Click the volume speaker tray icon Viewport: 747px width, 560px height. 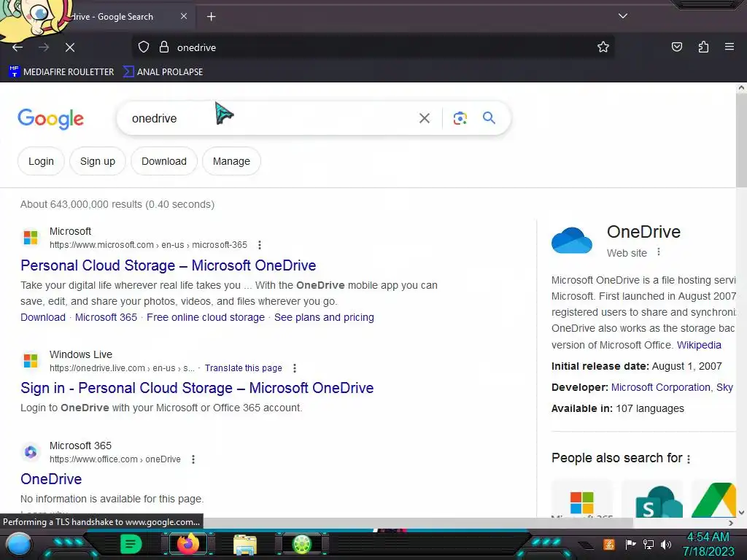coord(666,544)
